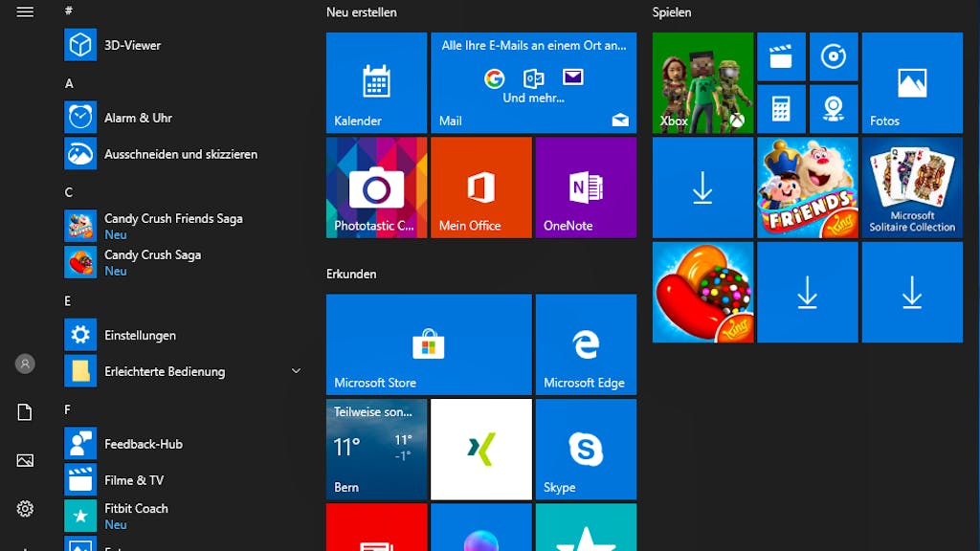Image resolution: width=980 pixels, height=551 pixels.
Task: Click the '#' section header in the app list
Action: [69, 10]
